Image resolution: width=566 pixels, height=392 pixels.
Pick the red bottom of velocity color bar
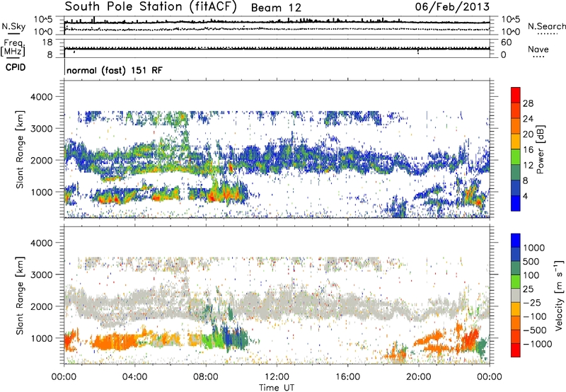(x=516, y=350)
